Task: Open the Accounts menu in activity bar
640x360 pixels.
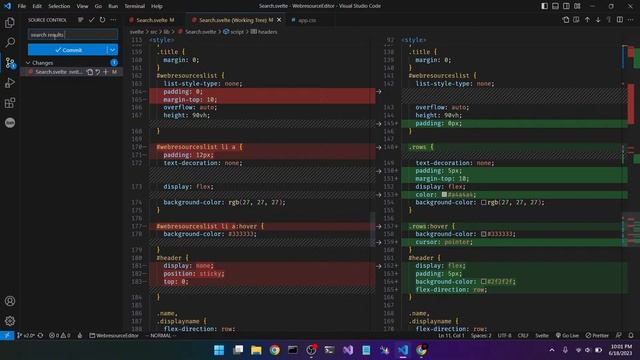Action: pos(10,301)
